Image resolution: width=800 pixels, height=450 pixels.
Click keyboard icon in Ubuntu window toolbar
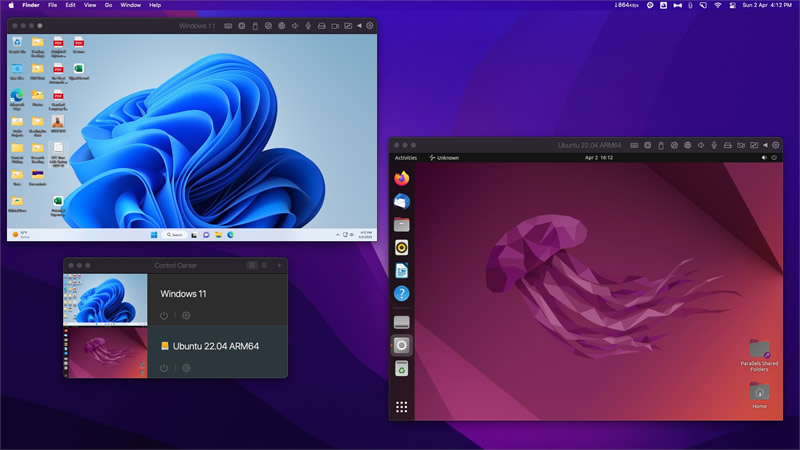[x=634, y=145]
